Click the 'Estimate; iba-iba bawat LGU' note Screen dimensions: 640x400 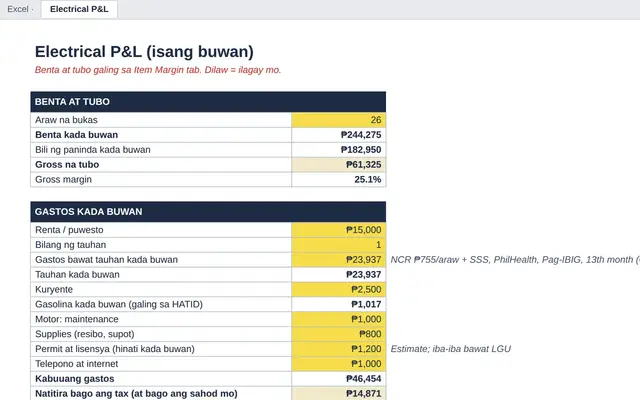(451, 349)
